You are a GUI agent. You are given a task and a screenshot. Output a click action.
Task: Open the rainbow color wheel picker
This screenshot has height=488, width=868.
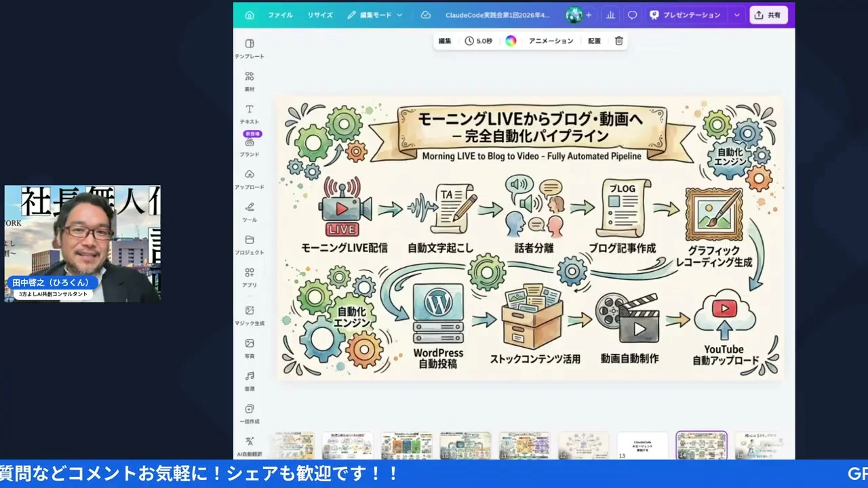pyautogui.click(x=511, y=41)
